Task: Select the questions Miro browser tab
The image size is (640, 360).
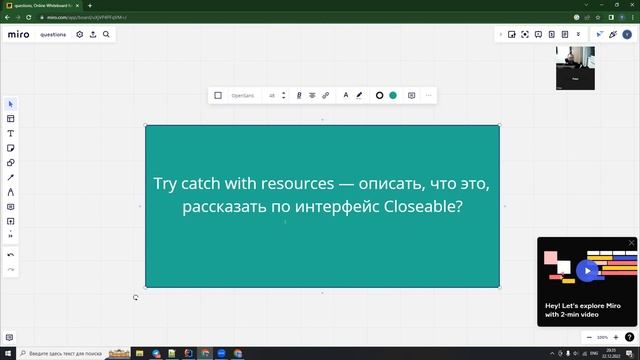Action: 43,6
